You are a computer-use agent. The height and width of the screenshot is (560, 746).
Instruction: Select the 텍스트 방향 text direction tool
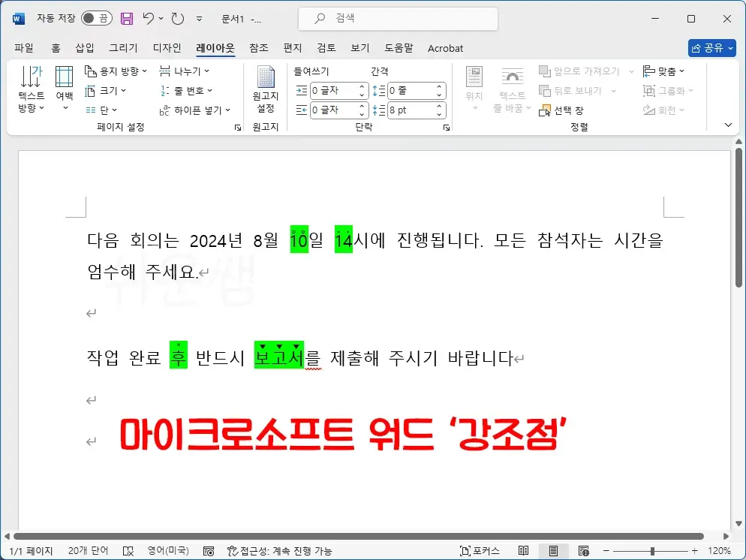(30, 89)
